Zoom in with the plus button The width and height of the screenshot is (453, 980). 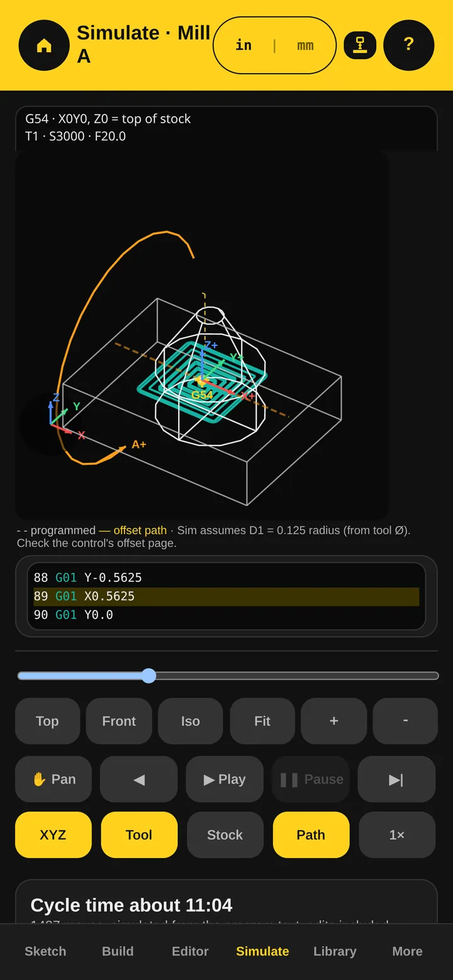click(x=334, y=721)
